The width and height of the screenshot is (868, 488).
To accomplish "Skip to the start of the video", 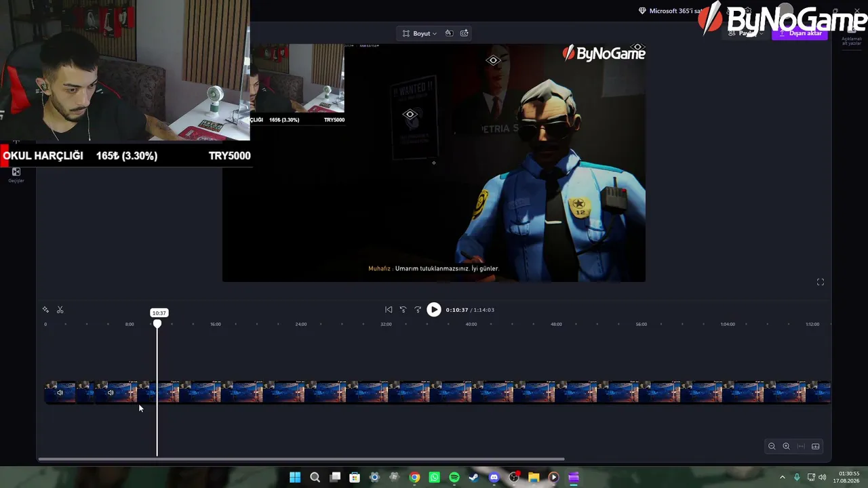I will (389, 310).
